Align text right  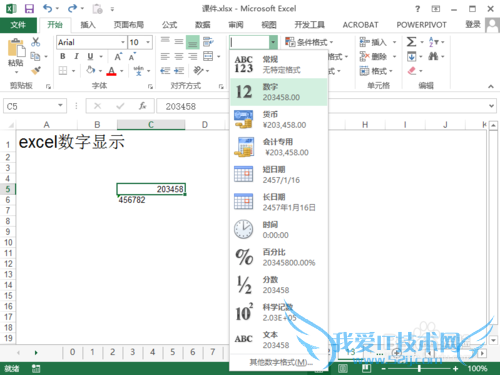click(x=193, y=56)
